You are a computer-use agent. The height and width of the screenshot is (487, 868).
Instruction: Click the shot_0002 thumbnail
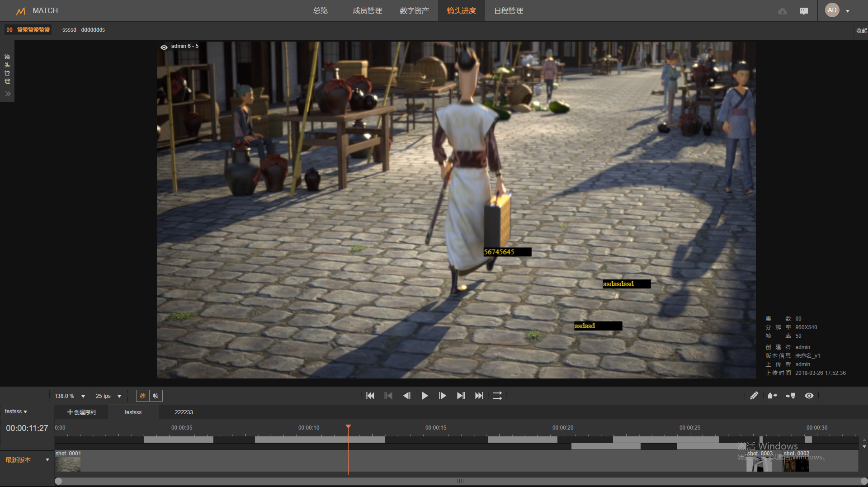796,464
